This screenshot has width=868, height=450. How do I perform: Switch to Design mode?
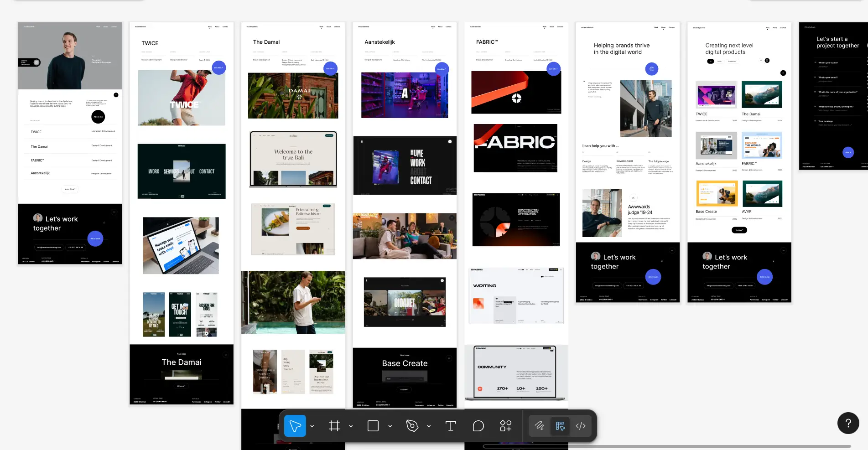click(560, 426)
